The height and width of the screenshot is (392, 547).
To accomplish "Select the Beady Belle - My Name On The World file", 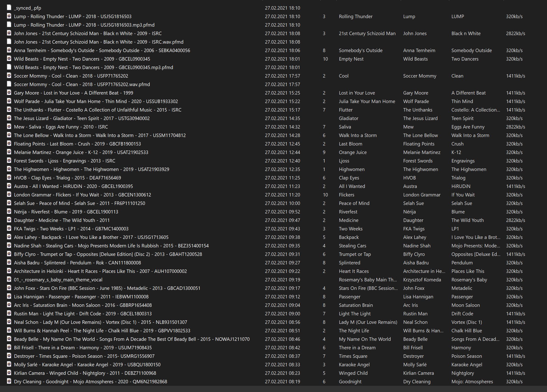I will (x=132, y=339).
